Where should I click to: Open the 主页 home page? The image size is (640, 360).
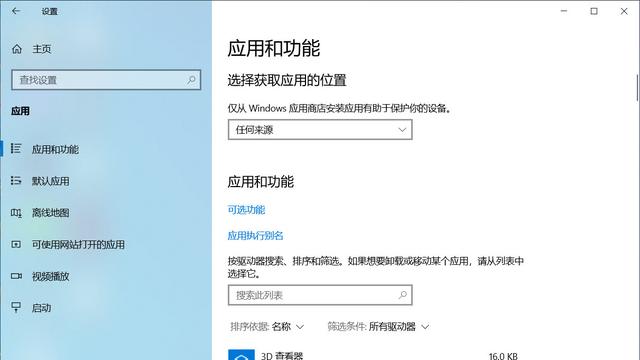pos(42,49)
